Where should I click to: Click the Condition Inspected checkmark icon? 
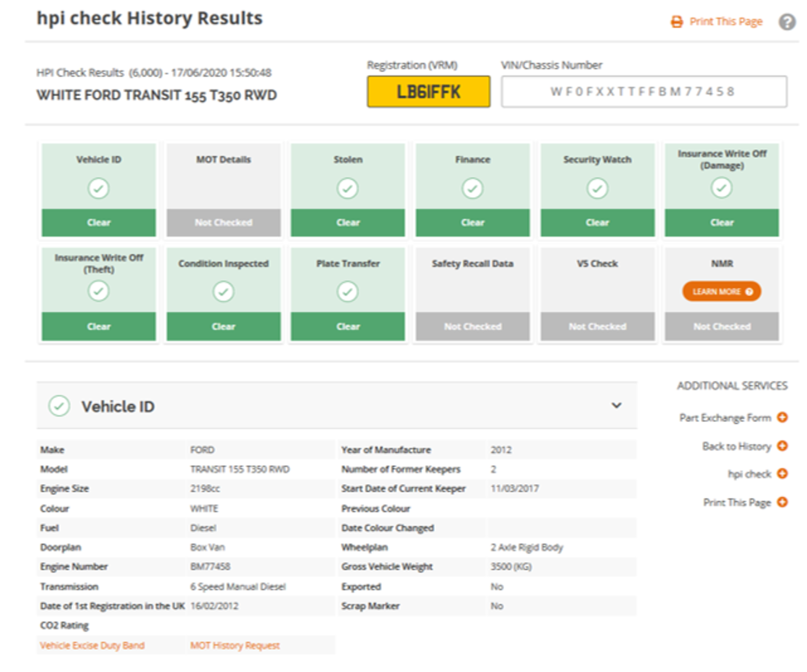click(x=223, y=291)
